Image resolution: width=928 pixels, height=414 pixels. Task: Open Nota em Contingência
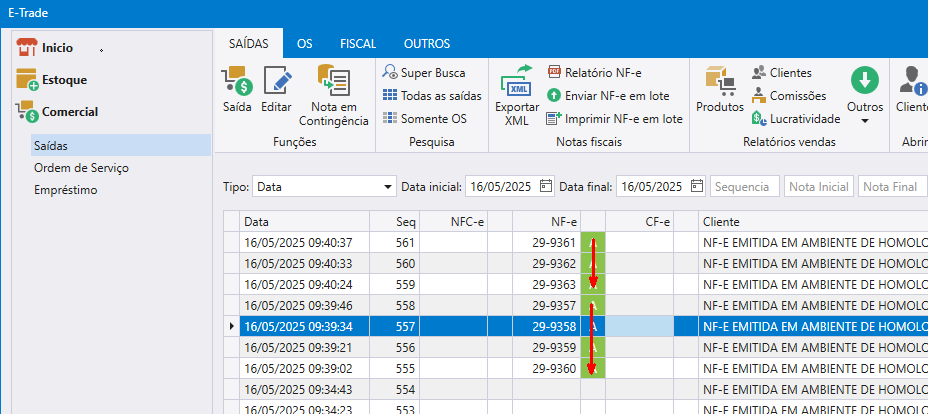point(334,96)
